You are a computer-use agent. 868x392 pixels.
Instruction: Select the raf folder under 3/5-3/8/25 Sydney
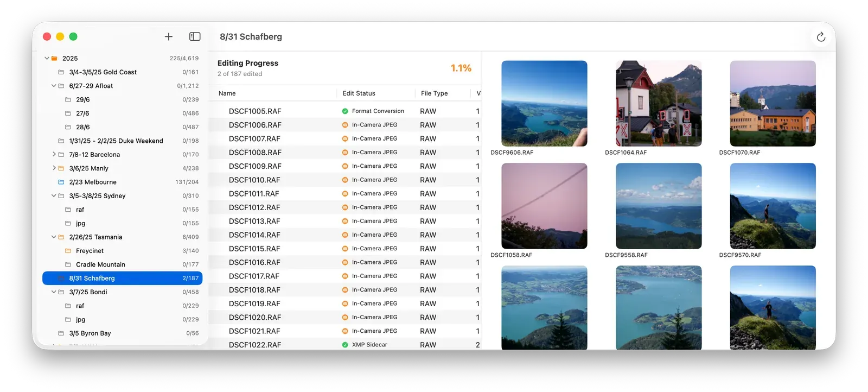tap(123, 210)
